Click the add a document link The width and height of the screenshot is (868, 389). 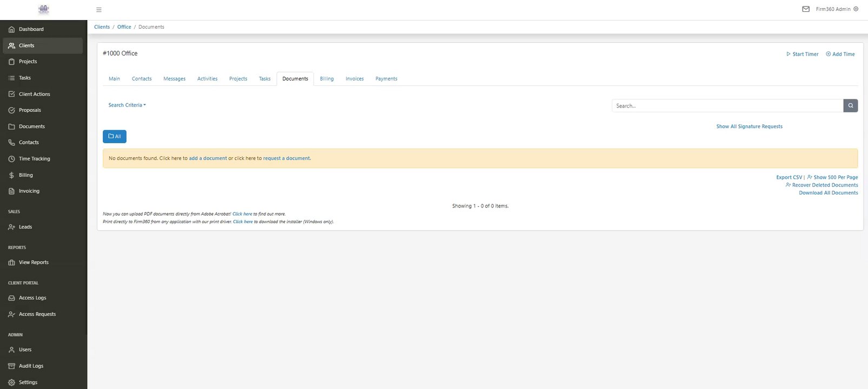(x=208, y=158)
